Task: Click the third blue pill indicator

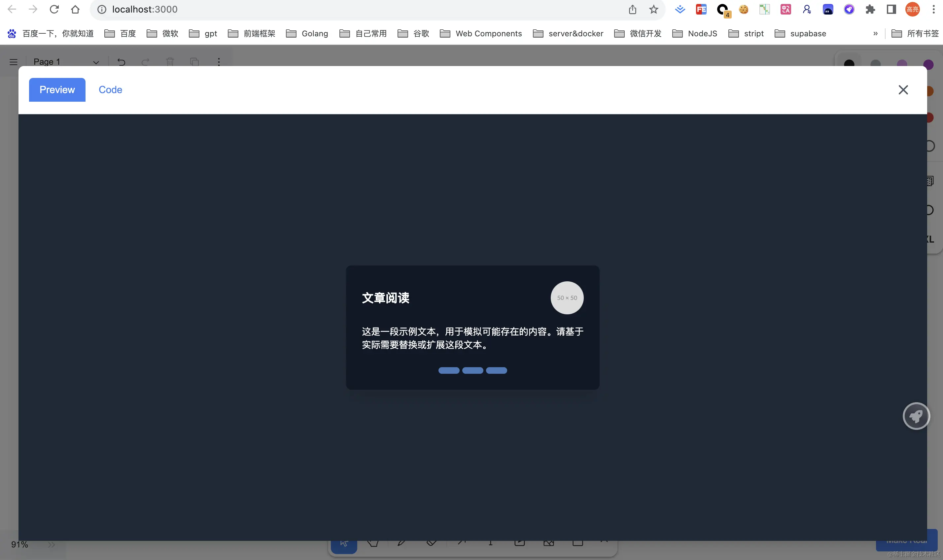Action: tap(496, 370)
